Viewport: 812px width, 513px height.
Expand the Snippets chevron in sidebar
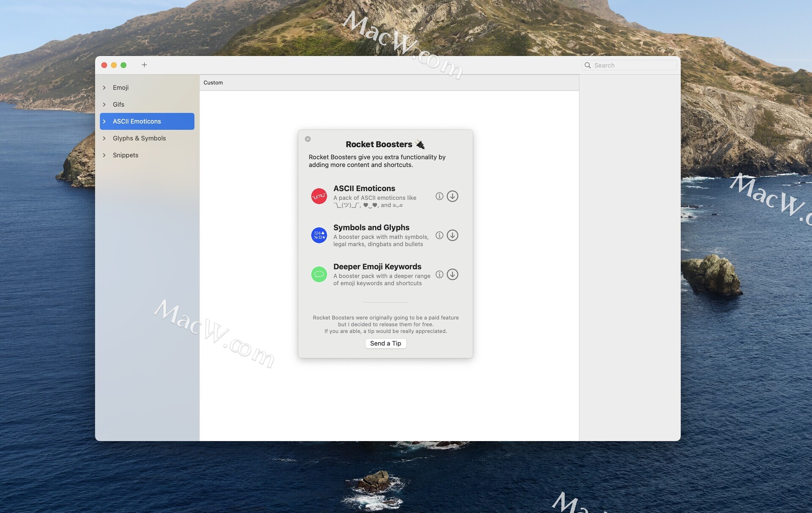tap(104, 155)
